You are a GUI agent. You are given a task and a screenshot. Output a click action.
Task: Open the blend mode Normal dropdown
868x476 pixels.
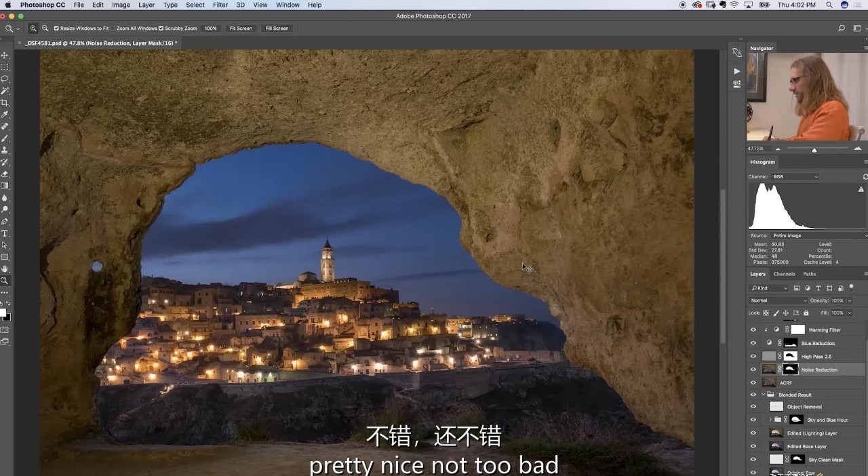pos(778,300)
